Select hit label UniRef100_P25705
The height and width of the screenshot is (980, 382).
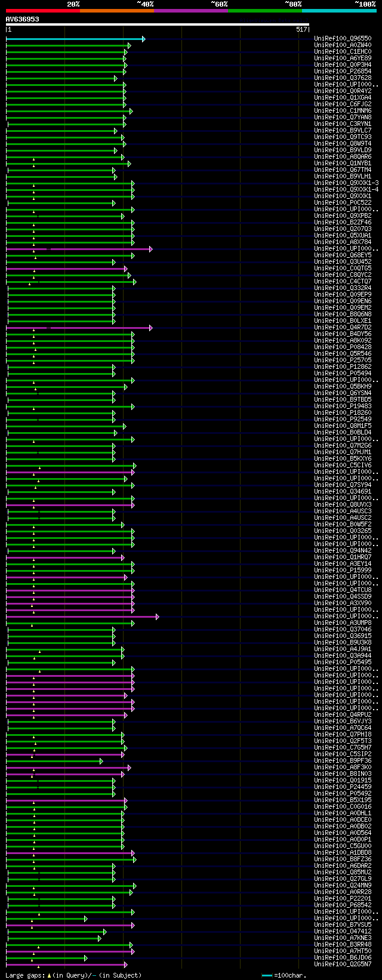(x=343, y=360)
